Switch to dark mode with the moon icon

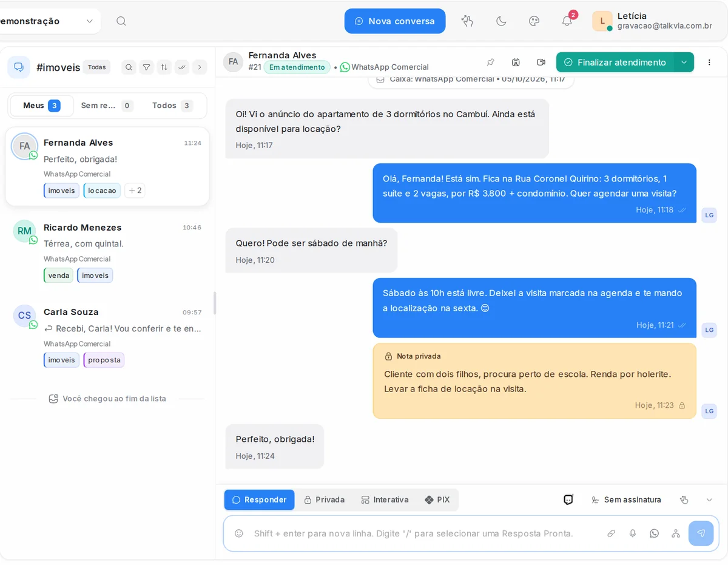[x=501, y=21]
